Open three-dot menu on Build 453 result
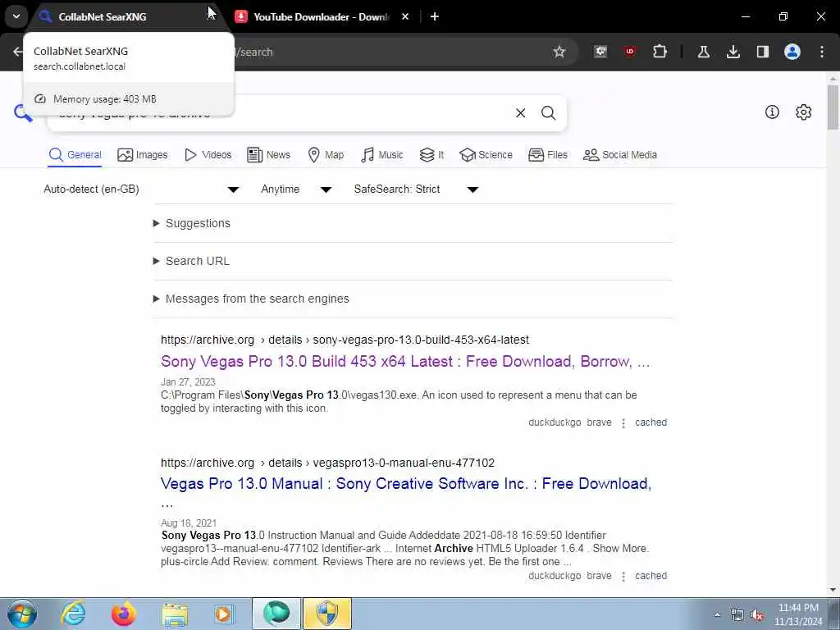The image size is (840, 630). pyautogui.click(x=623, y=423)
